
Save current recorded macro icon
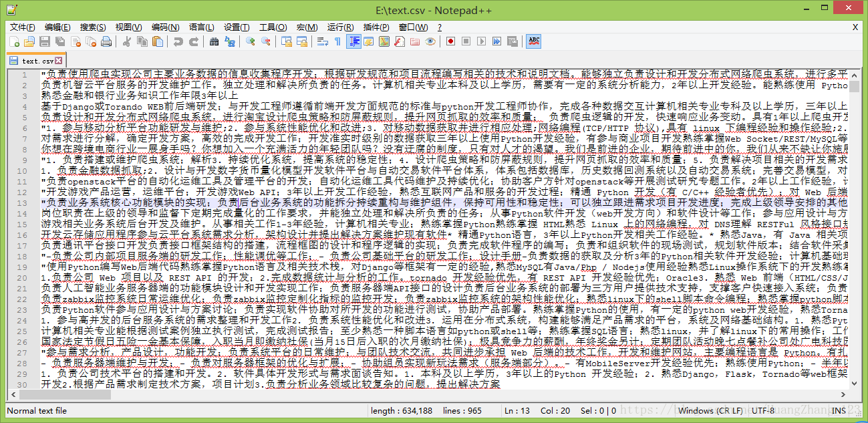512,41
